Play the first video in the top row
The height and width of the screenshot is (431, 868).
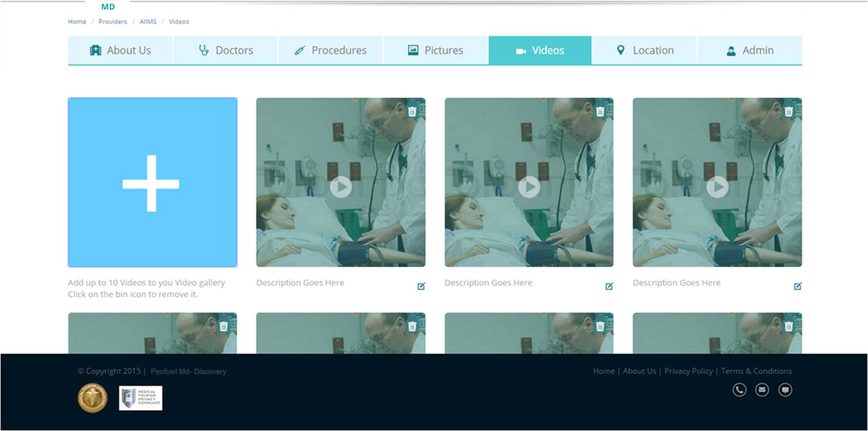point(341,187)
